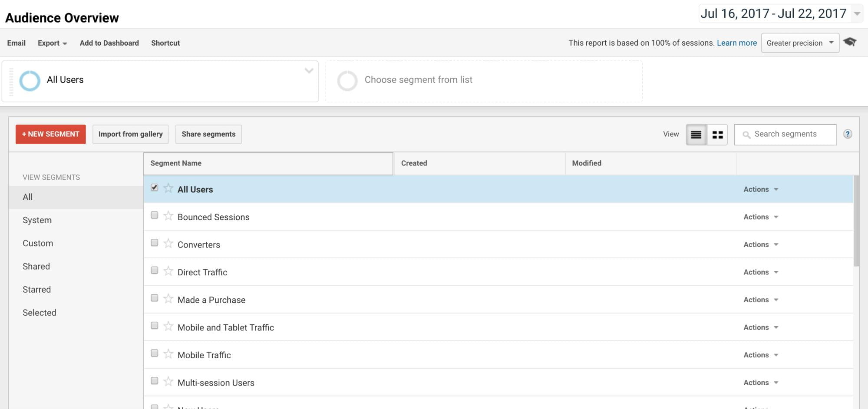Expand the Greater precision dropdown
The image size is (868, 409).
click(x=799, y=43)
